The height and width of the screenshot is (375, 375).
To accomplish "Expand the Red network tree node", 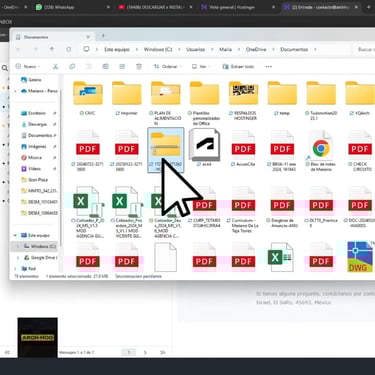I will coord(15,269).
